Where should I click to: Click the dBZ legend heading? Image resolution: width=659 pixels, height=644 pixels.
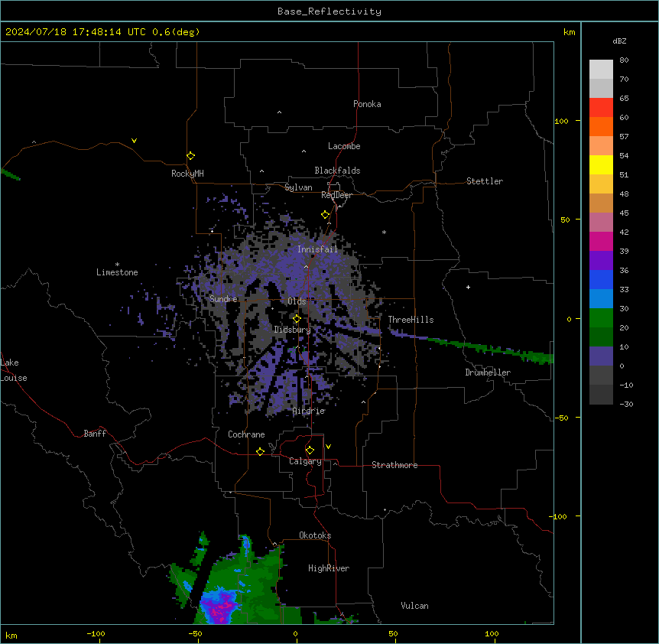(x=619, y=41)
